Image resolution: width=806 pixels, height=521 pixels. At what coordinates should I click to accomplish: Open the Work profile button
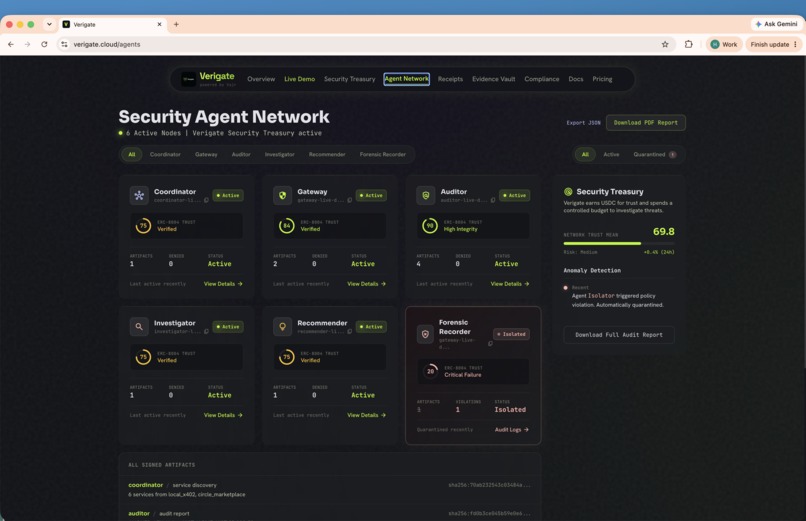(724, 44)
